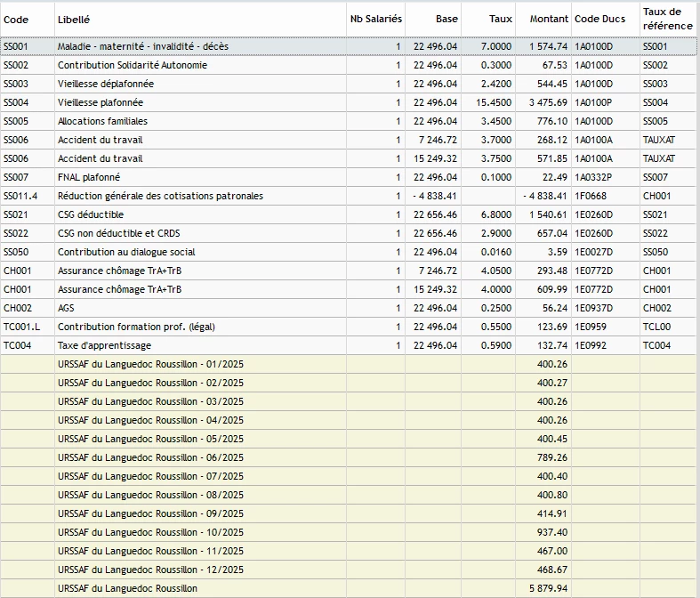Click the Code Ducs column header
The image size is (700, 598).
coord(606,20)
